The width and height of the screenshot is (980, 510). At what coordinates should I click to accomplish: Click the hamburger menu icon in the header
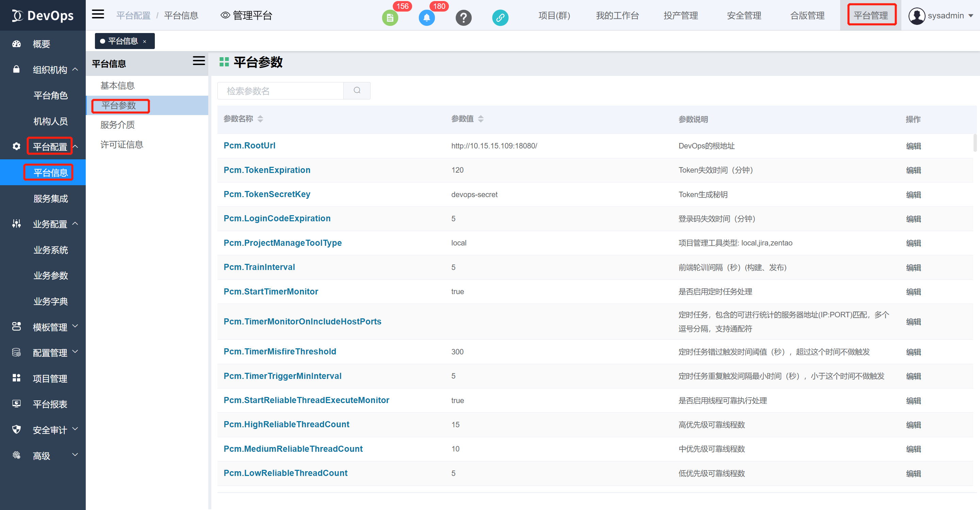(98, 14)
